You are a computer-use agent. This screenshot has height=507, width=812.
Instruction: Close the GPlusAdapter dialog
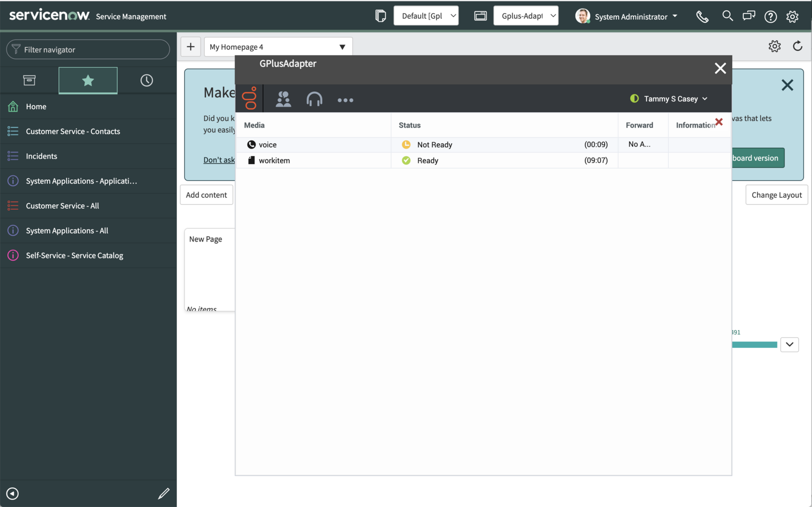[720, 68]
